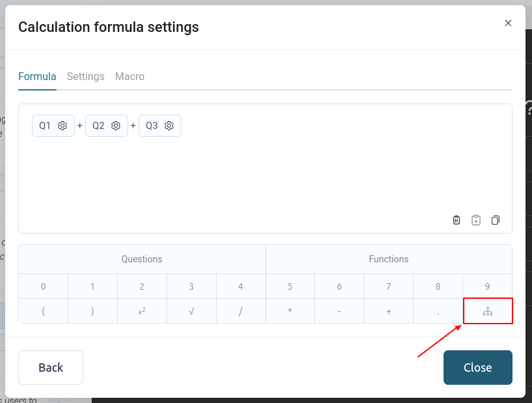This screenshot has height=403, width=532.
Task: Add an opening parenthesis to formula
Action: [43, 311]
